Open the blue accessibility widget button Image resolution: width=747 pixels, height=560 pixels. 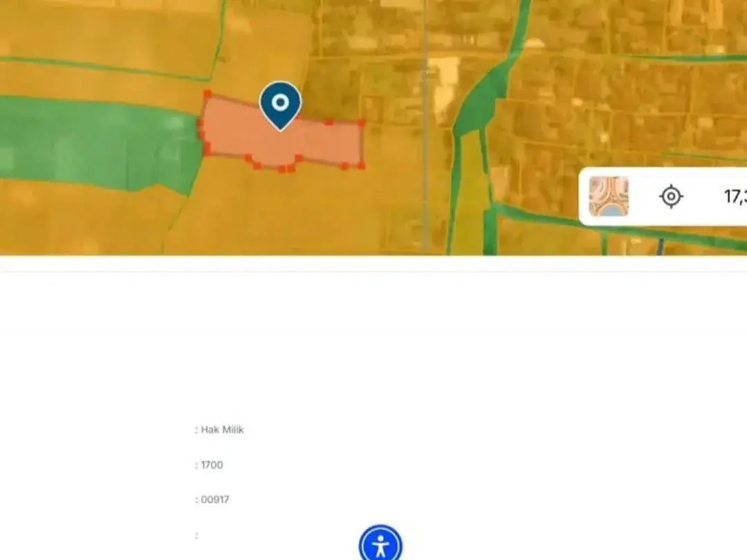coord(380,544)
